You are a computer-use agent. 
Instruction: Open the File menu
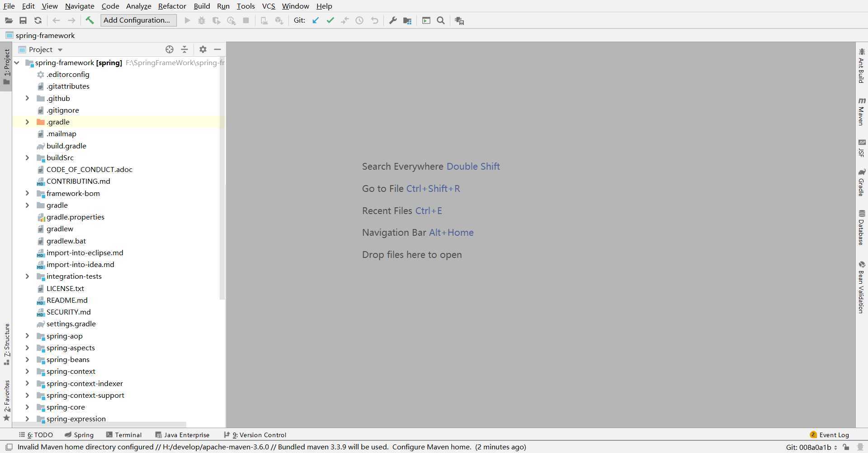click(x=9, y=6)
